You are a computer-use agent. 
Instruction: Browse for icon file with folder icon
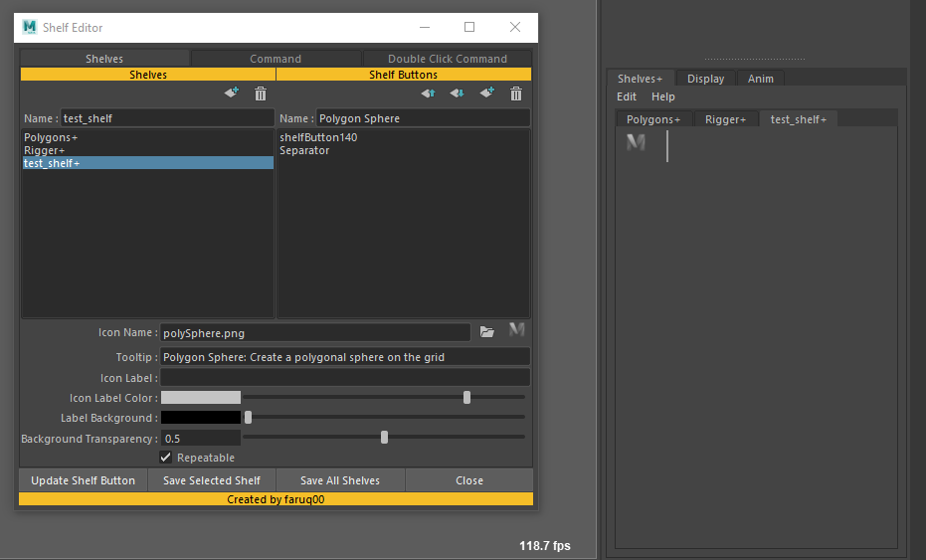(486, 332)
